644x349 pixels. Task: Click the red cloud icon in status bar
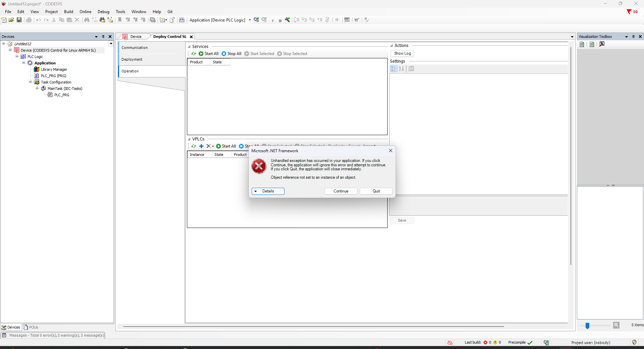[450, 342]
